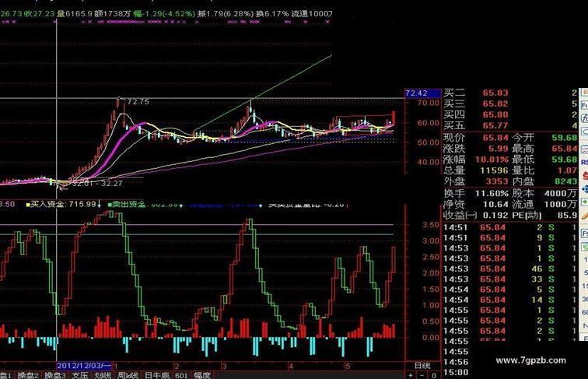
Task: Select the 14:54 tick with volume 14
Action: [510, 300]
